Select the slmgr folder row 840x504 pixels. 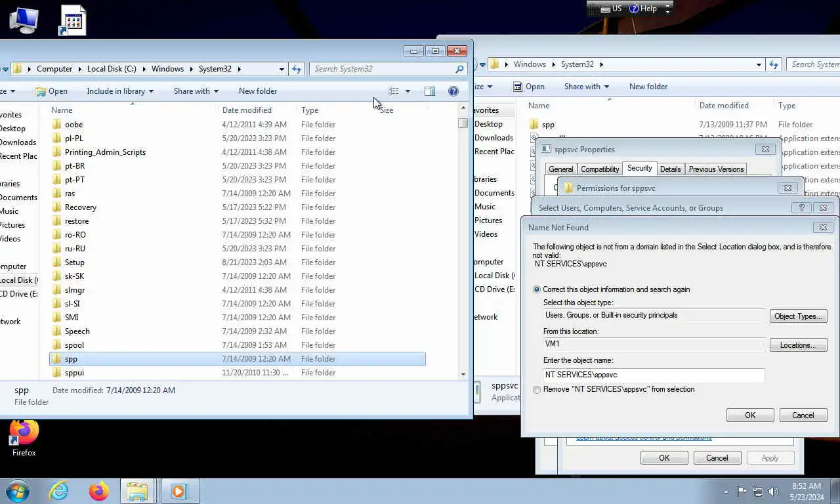(237, 289)
